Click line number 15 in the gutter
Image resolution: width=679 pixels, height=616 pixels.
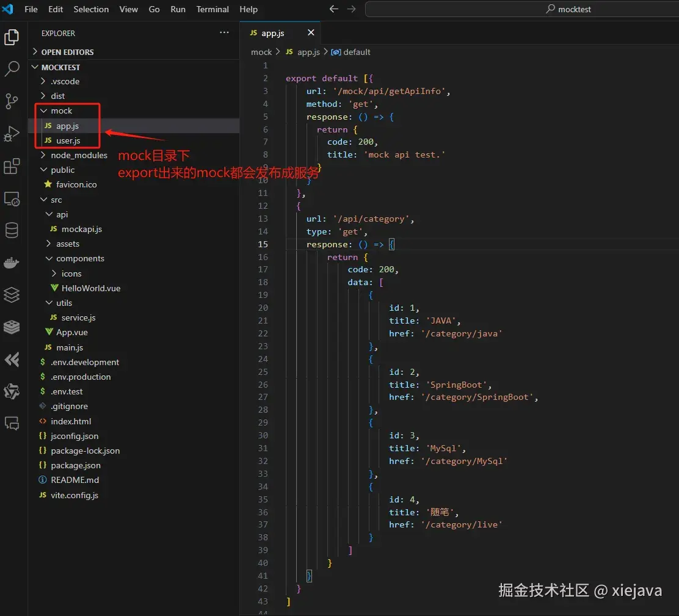tap(263, 244)
